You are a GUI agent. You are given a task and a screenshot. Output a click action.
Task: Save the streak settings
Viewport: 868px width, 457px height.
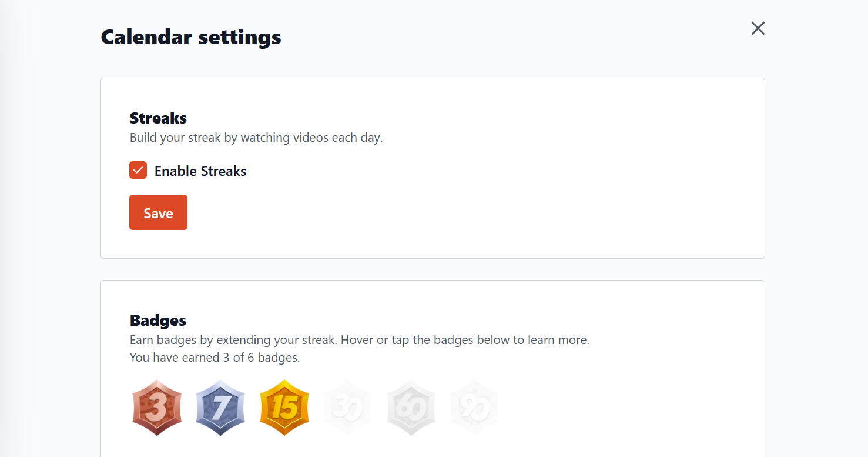click(158, 213)
